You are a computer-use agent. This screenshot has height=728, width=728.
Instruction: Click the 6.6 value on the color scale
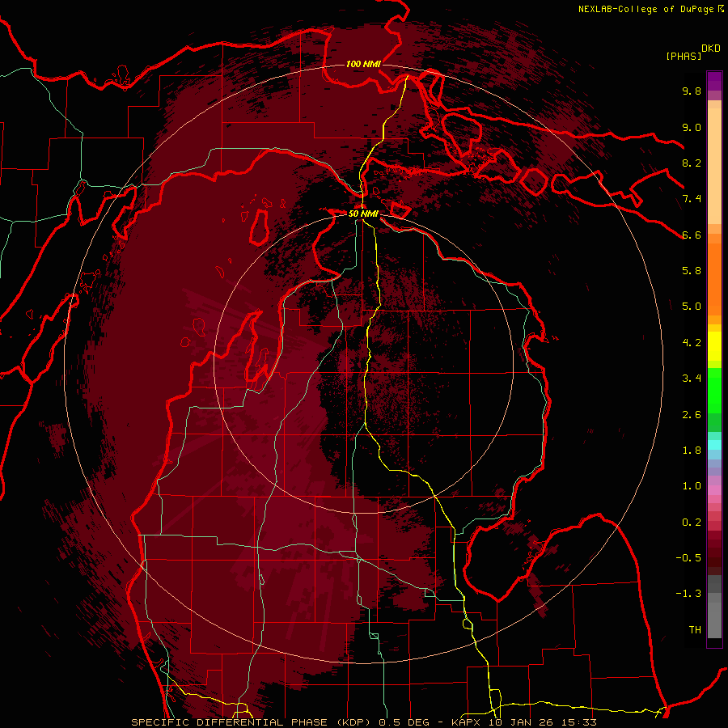(x=692, y=235)
